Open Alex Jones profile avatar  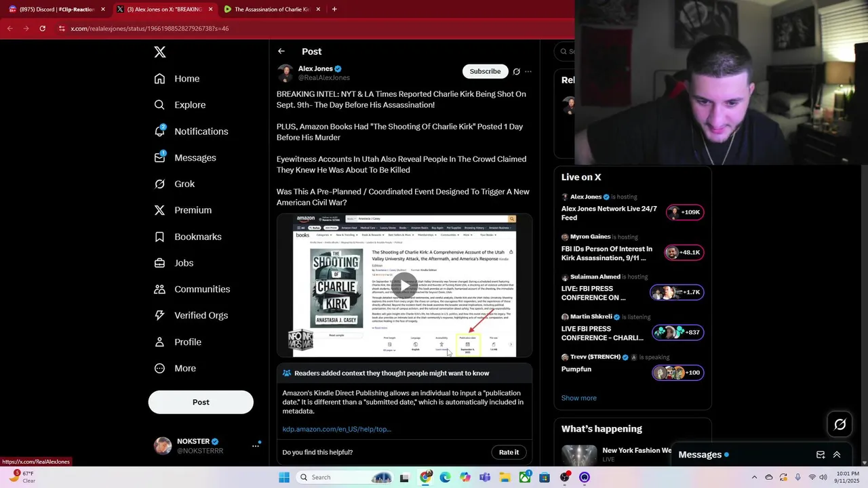coord(285,73)
